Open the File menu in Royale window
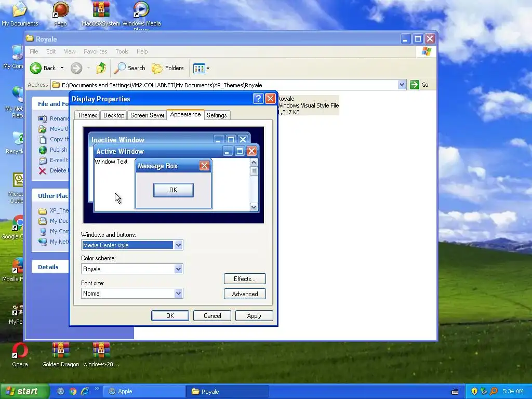 (34, 51)
